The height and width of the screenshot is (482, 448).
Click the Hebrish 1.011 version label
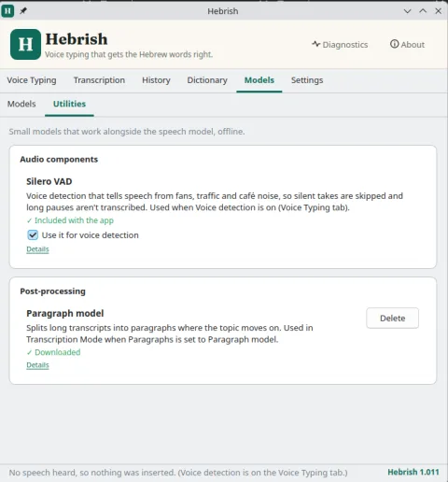pos(413,473)
